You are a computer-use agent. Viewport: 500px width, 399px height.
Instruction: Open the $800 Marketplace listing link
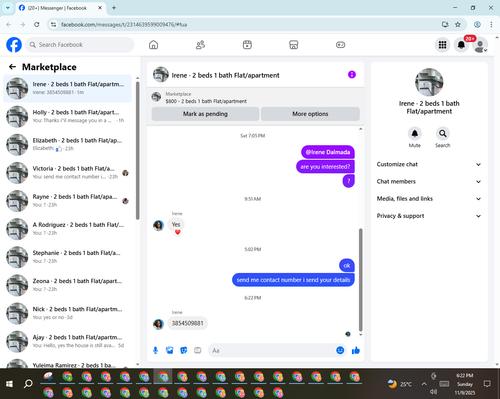[206, 101]
